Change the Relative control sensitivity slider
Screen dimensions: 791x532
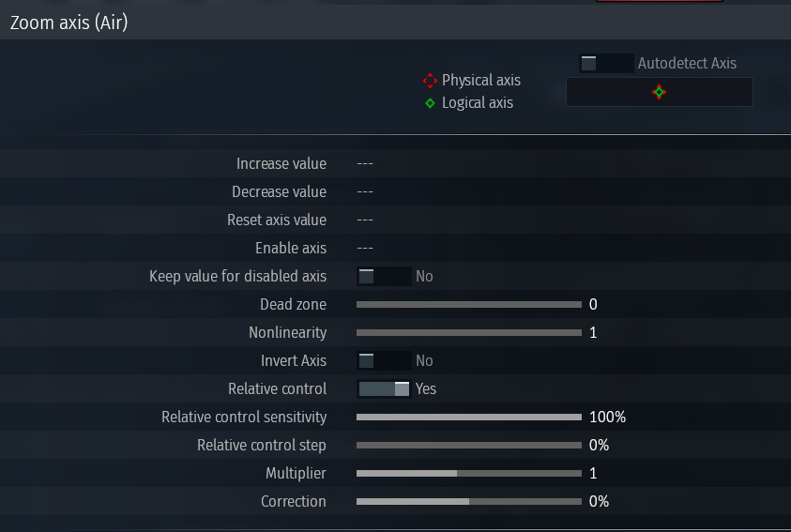[469, 417]
